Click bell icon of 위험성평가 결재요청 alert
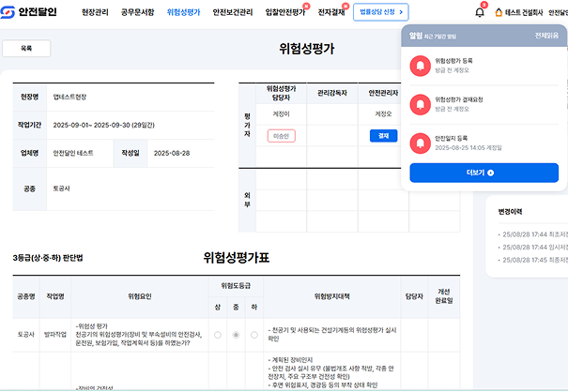The height and width of the screenshot is (392, 568). tap(419, 103)
